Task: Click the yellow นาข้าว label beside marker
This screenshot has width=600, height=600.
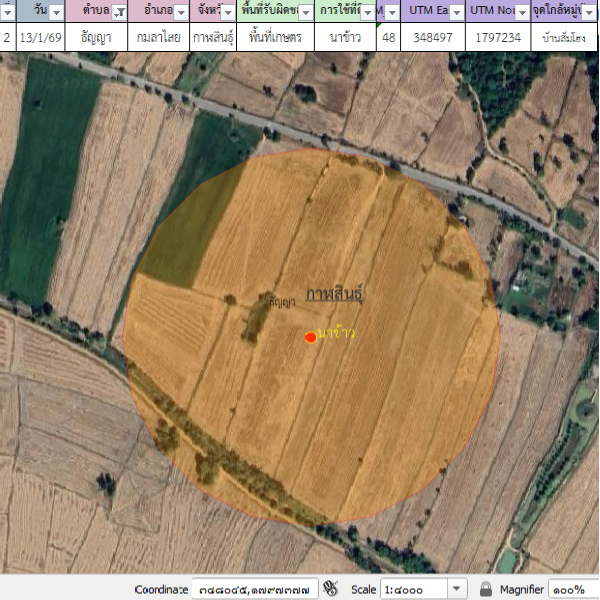Action: (337, 333)
